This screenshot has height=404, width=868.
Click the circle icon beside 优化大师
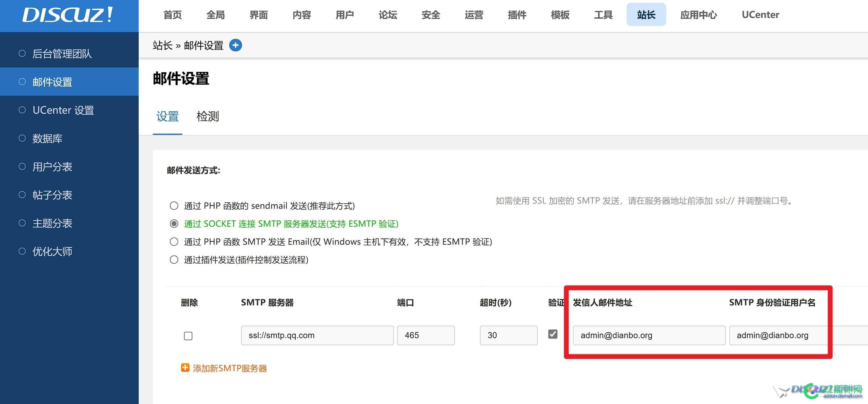coord(22,251)
